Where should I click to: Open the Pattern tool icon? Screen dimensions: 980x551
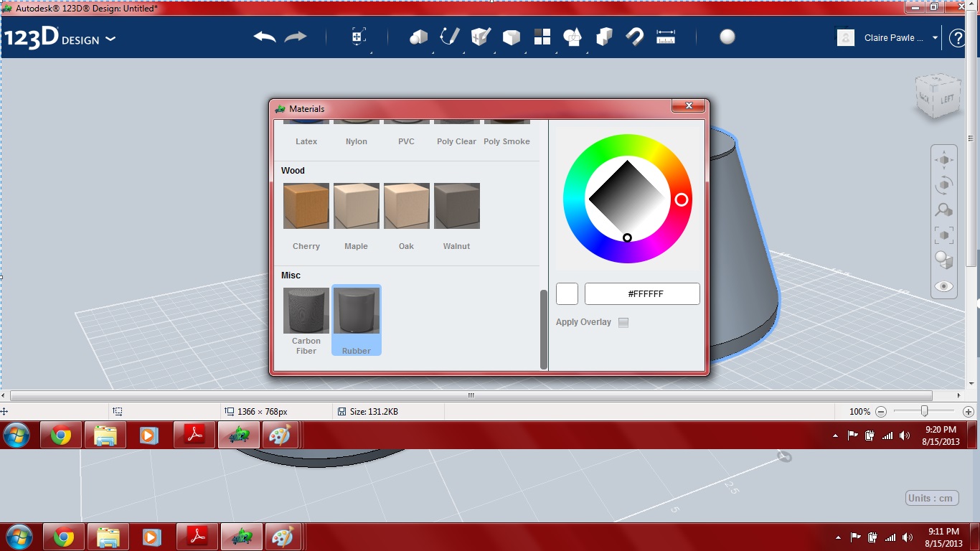542,37
